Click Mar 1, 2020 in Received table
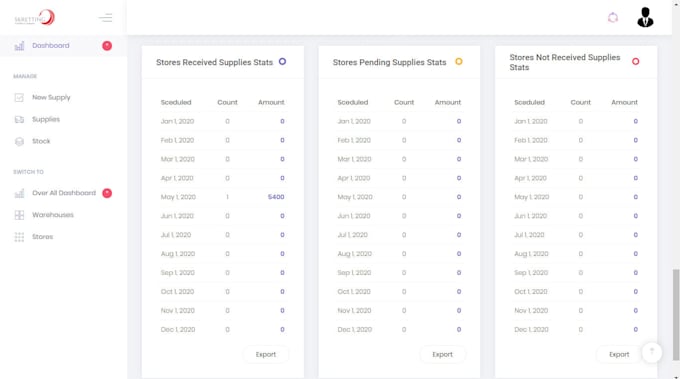The image size is (680, 379). click(178, 159)
